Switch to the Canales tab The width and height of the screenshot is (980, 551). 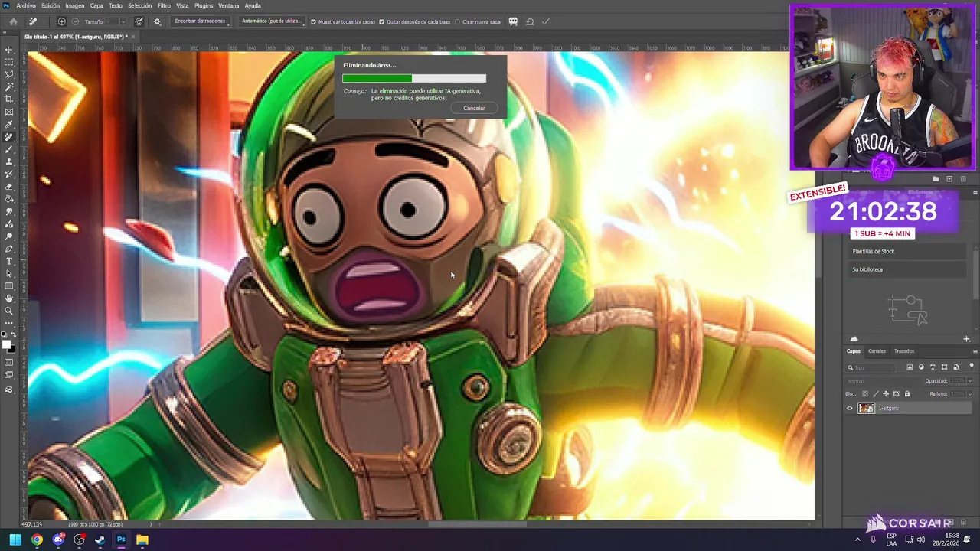click(x=877, y=351)
